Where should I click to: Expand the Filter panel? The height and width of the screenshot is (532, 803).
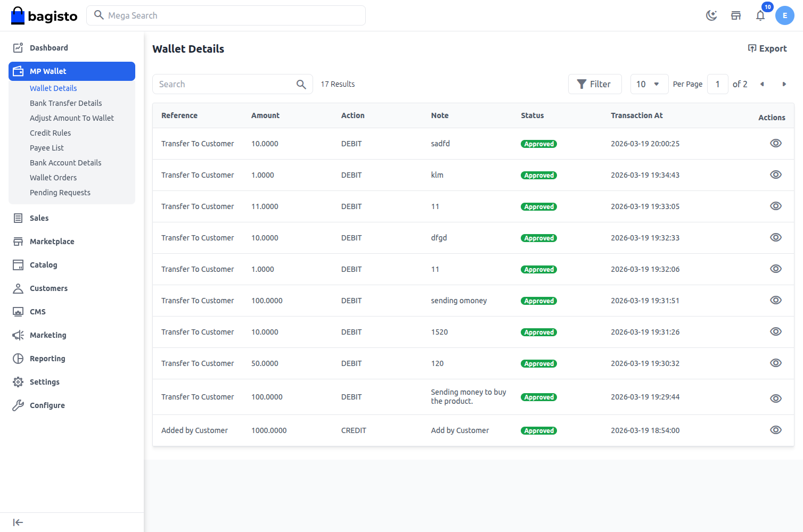click(x=595, y=84)
